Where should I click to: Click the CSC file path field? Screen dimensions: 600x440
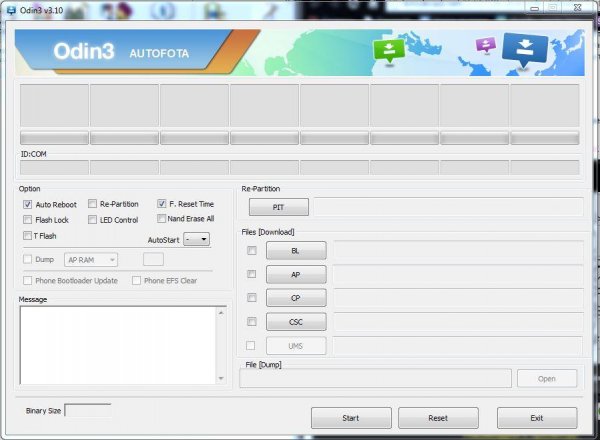[458, 322]
